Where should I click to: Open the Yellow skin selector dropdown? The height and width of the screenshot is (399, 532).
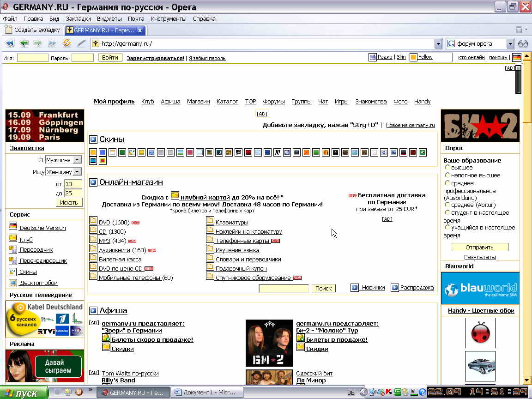pyautogui.click(x=430, y=57)
